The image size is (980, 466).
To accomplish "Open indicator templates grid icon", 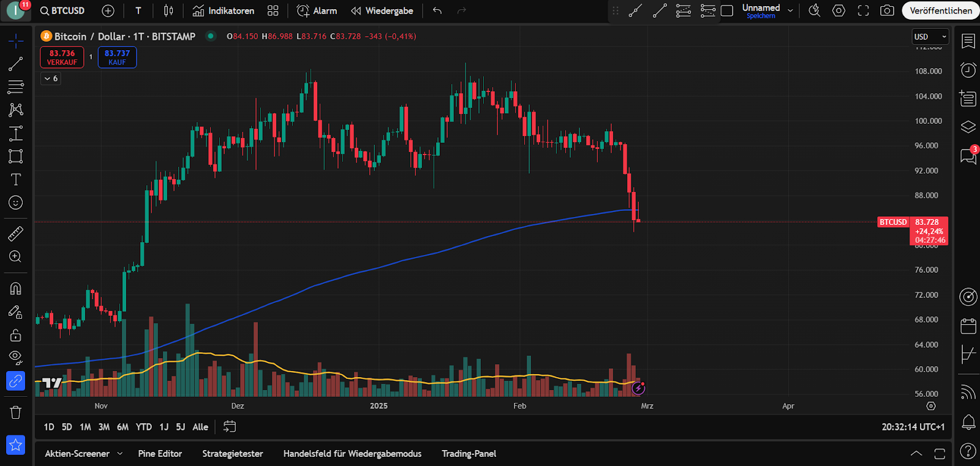I will pos(273,10).
